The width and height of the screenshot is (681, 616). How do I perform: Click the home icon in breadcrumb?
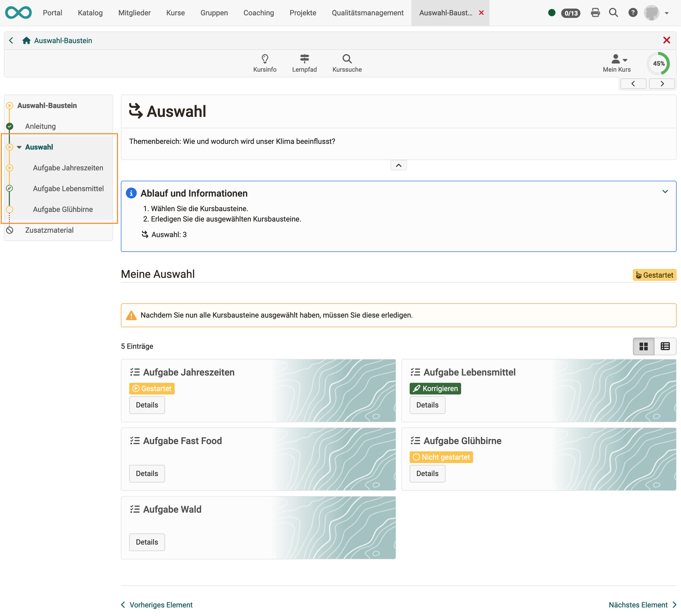pyautogui.click(x=26, y=41)
